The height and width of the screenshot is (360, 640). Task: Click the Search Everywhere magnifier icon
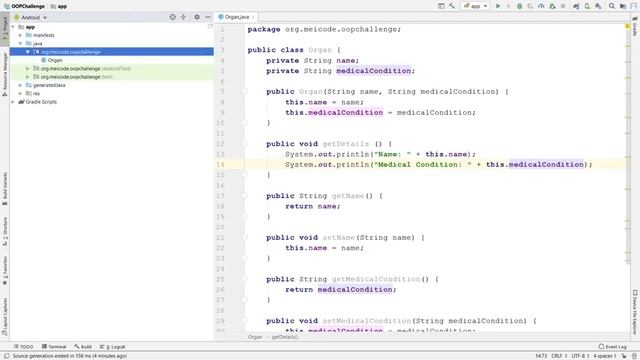coord(611,6)
